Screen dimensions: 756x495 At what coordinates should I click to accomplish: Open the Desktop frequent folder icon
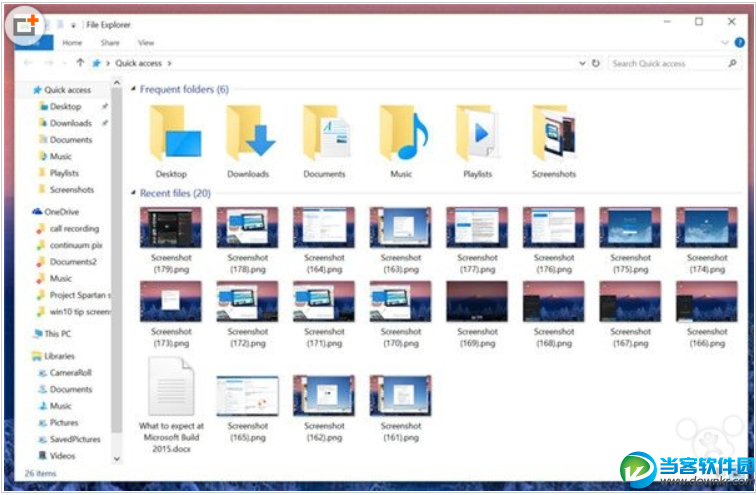pyautogui.click(x=175, y=133)
